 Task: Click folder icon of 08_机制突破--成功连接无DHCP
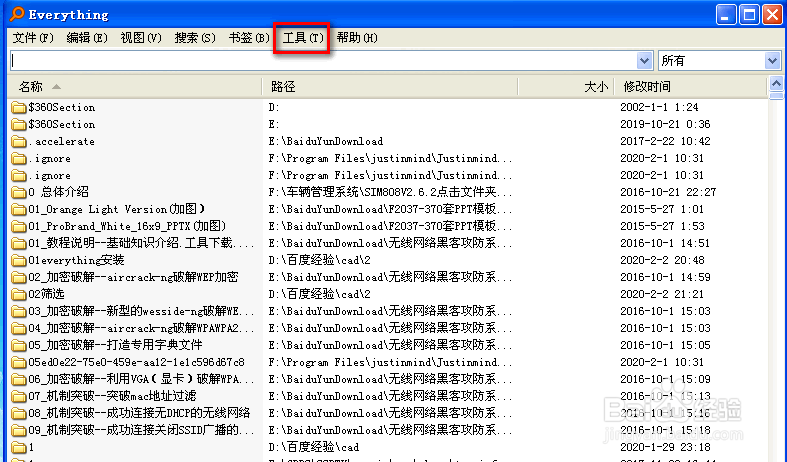pos(19,414)
